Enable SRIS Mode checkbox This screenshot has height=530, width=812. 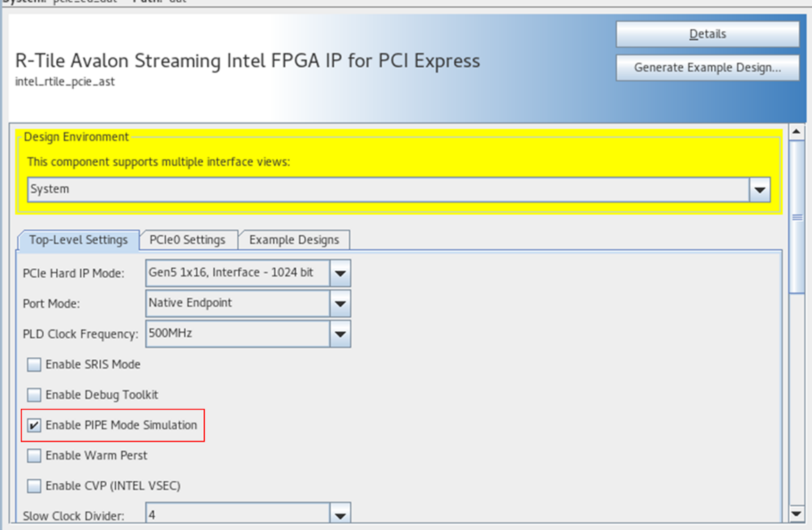[34, 364]
